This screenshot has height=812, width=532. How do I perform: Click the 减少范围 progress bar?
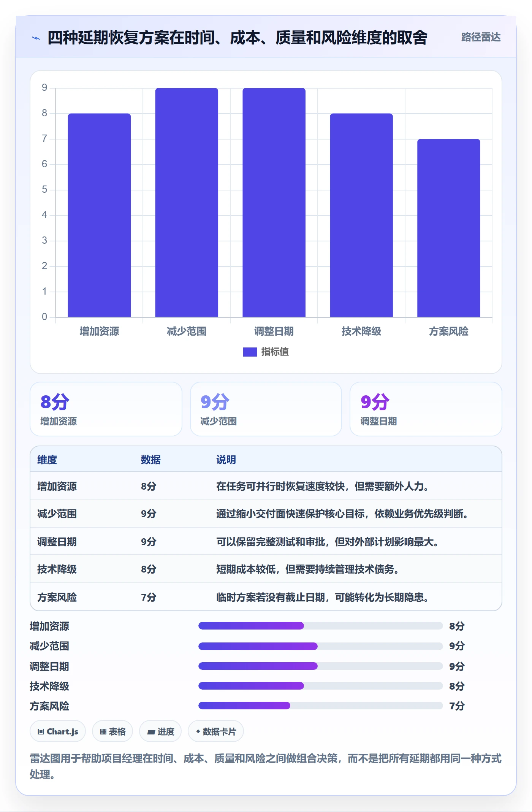321,646
